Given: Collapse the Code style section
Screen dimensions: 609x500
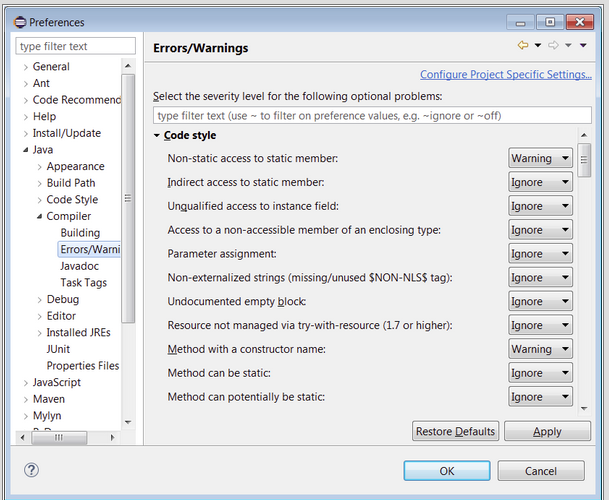Looking at the screenshot, I should [158, 136].
